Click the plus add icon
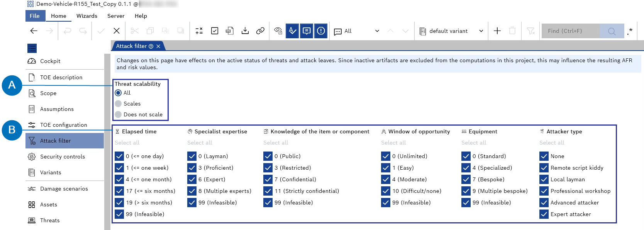 (x=497, y=31)
